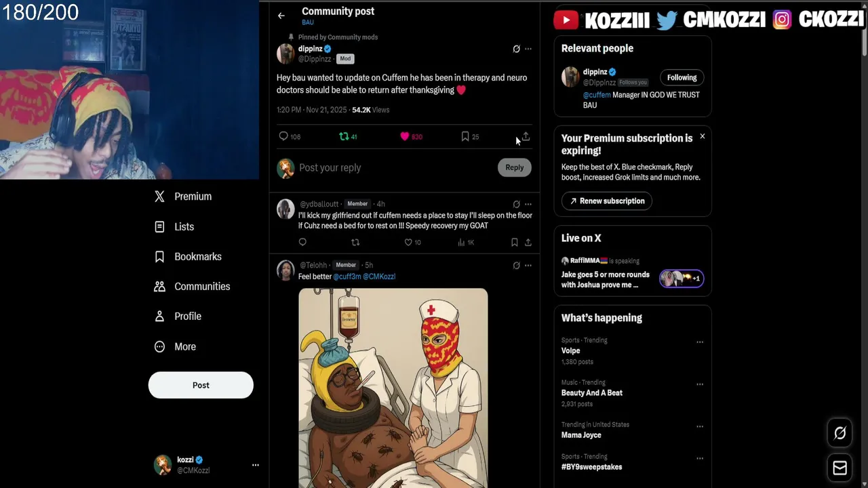Open the three-dot menu on dippinz's post
This screenshot has width=868, height=488.
click(x=528, y=49)
